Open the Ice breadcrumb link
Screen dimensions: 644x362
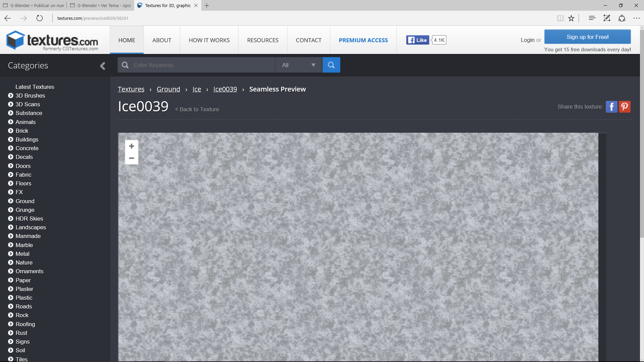pos(197,89)
